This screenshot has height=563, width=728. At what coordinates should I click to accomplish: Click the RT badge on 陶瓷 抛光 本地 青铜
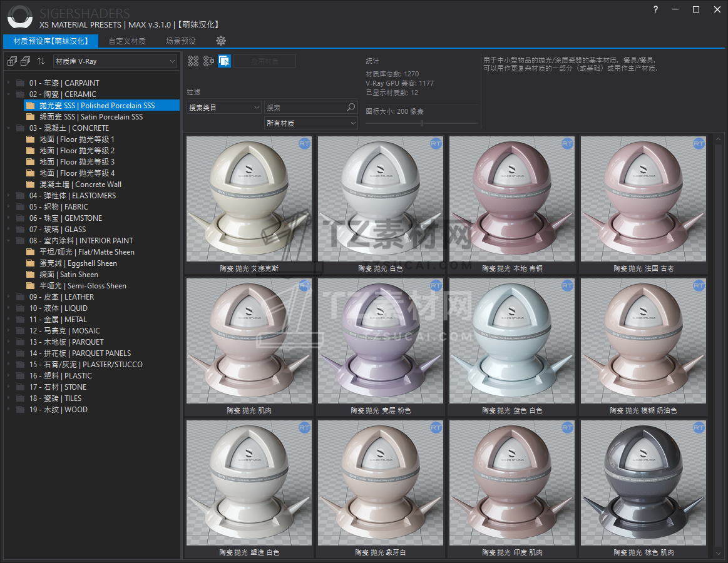point(567,144)
